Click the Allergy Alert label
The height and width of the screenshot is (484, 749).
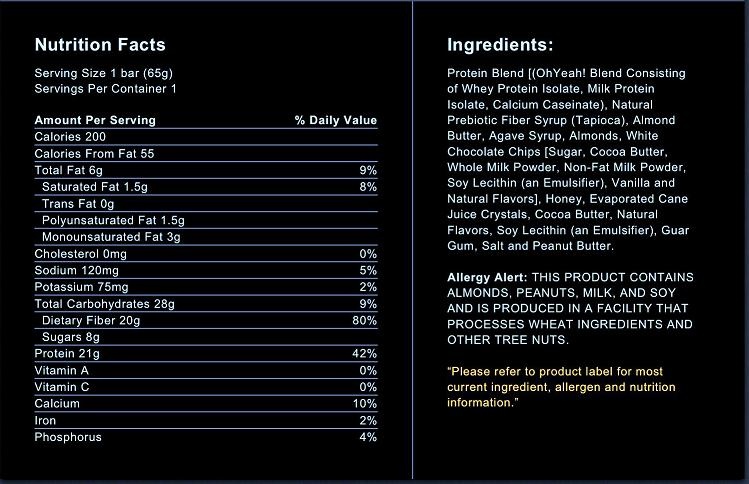(487, 277)
